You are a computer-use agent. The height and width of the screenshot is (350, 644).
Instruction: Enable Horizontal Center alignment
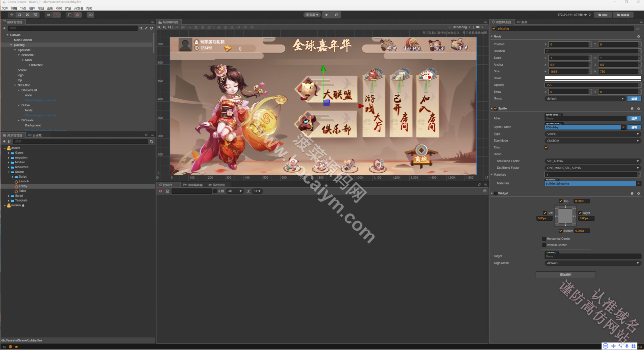[x=544, y=239]
